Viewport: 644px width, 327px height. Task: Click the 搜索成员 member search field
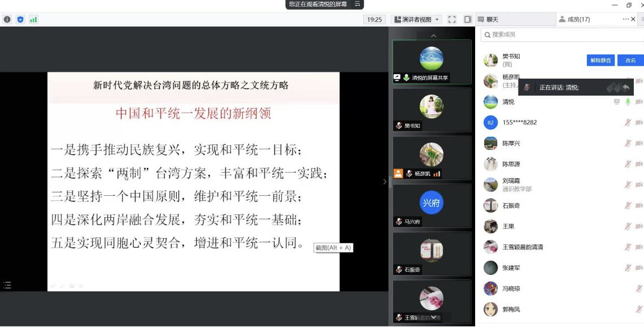pos(559,35)
